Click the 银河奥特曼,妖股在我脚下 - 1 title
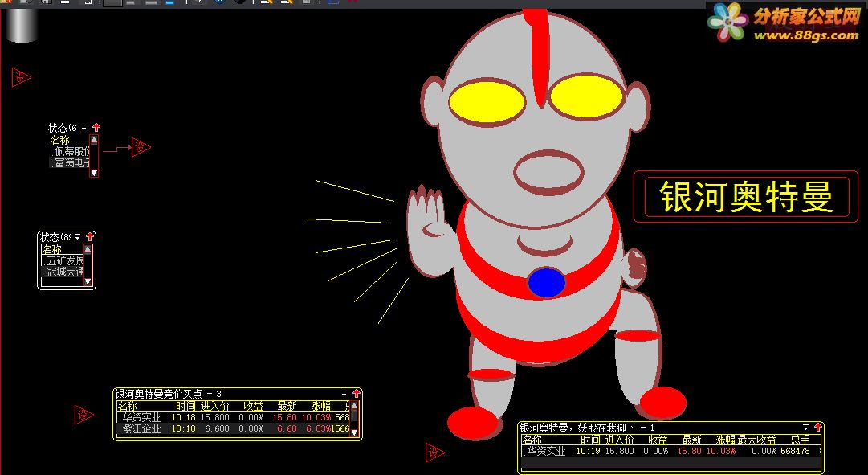The width and height of the screenshot is (868, 475). pyautogui.click(x=587, y=428)
